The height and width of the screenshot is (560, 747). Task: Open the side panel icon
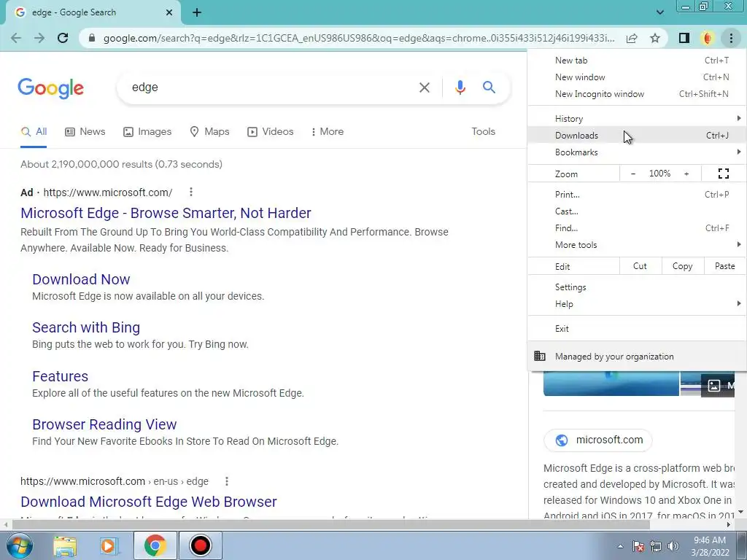coord(684,38)
